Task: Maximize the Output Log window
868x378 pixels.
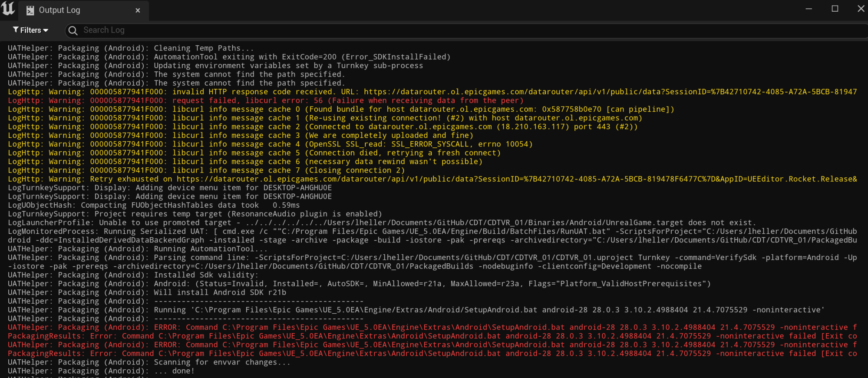Action: 835,9
